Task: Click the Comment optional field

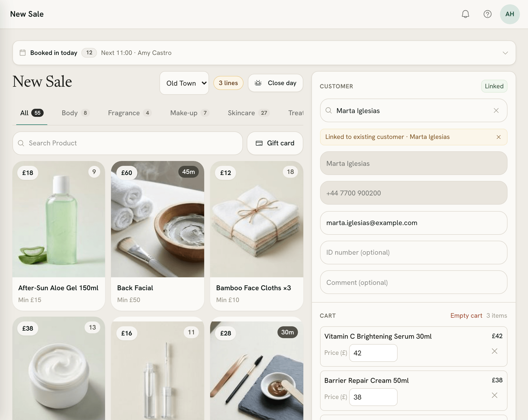Action: 414,282
